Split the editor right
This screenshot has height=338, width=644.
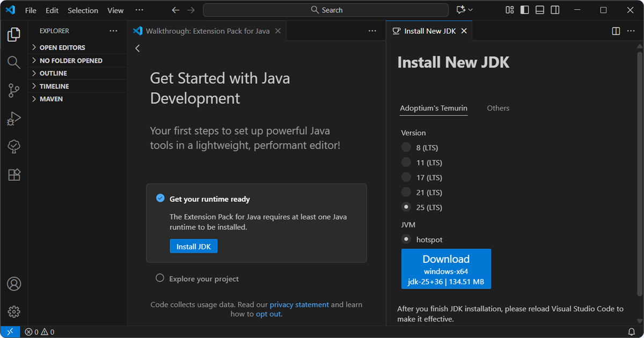(x=616, y=31)
